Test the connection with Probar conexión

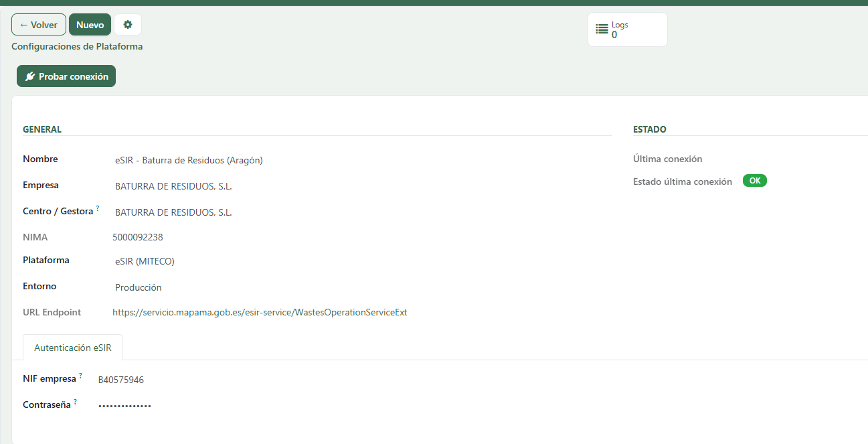[66, 76]
